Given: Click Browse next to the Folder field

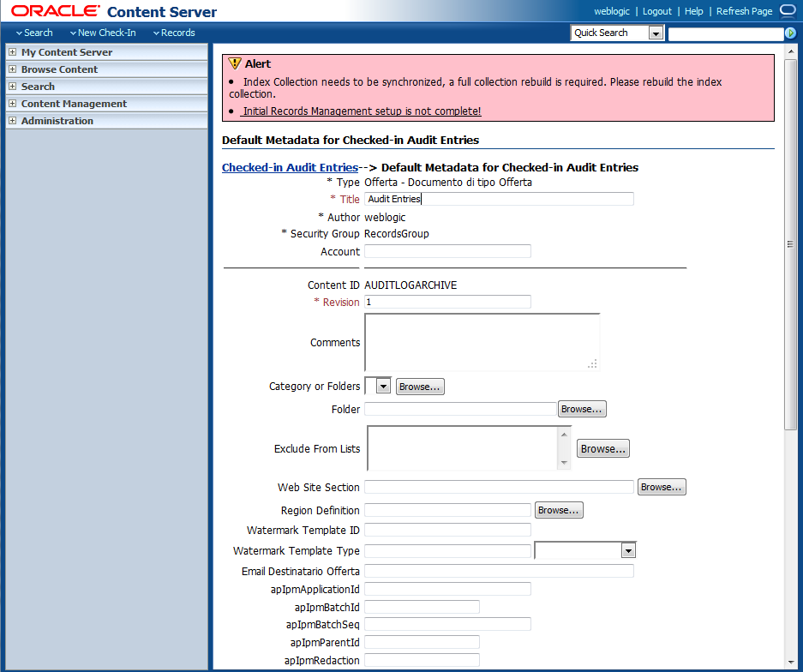Looking at the screenshot, I should [x=582, y=409].
